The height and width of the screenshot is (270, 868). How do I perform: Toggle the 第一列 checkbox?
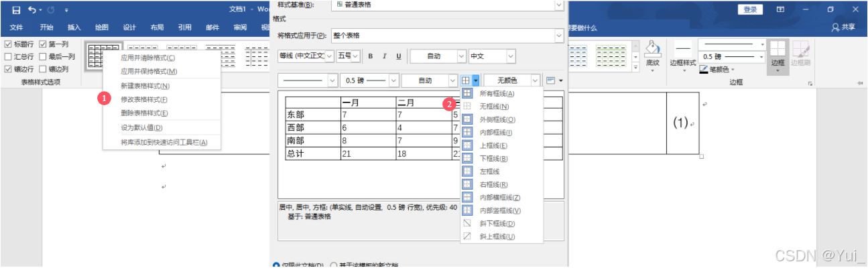(43, 44)
